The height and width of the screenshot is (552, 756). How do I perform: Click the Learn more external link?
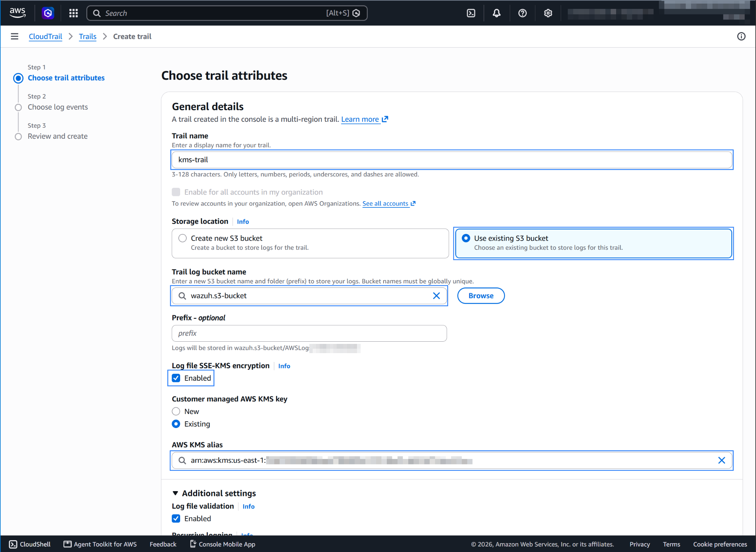(364, 119)
